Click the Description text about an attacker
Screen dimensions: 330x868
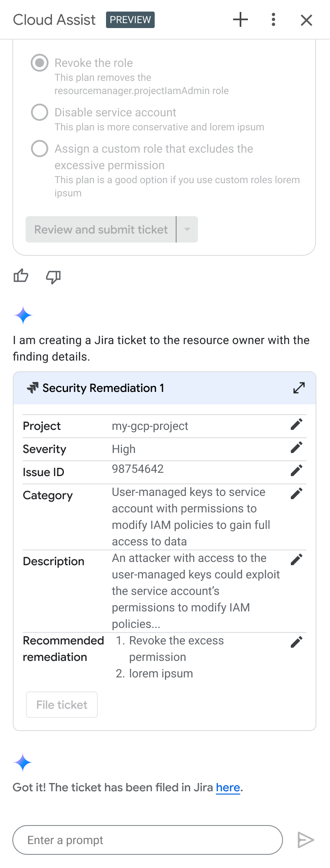pyautogui.click(x=196, y=591)
